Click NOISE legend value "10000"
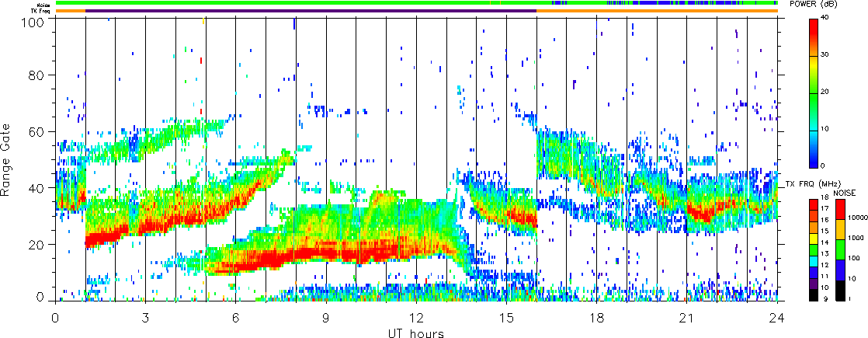This screenshot has width=868, height=338. (858, 218)
